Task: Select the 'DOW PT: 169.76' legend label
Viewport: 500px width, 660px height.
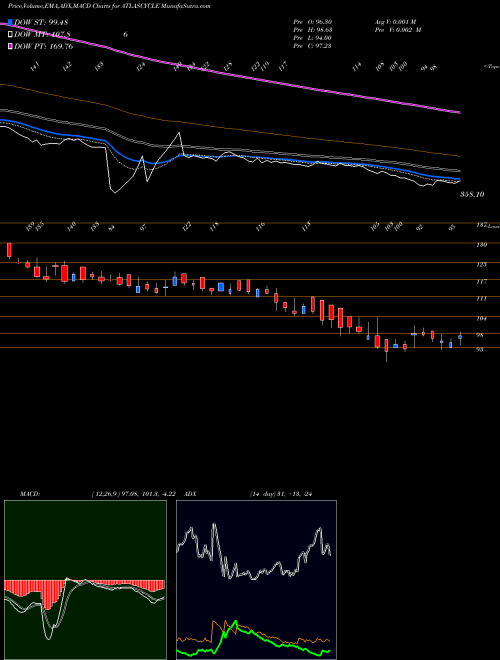Action: tap(43, 46)
